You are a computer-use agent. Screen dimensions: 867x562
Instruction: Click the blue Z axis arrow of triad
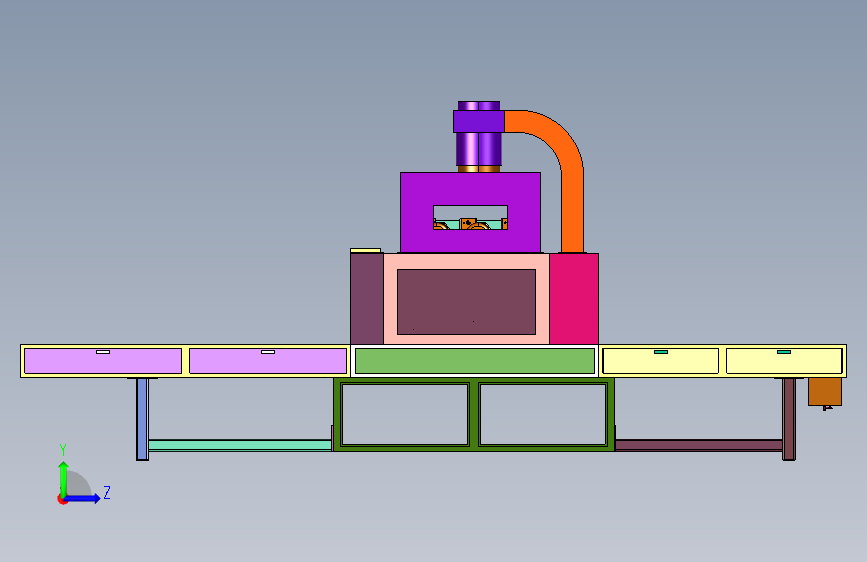83,498
